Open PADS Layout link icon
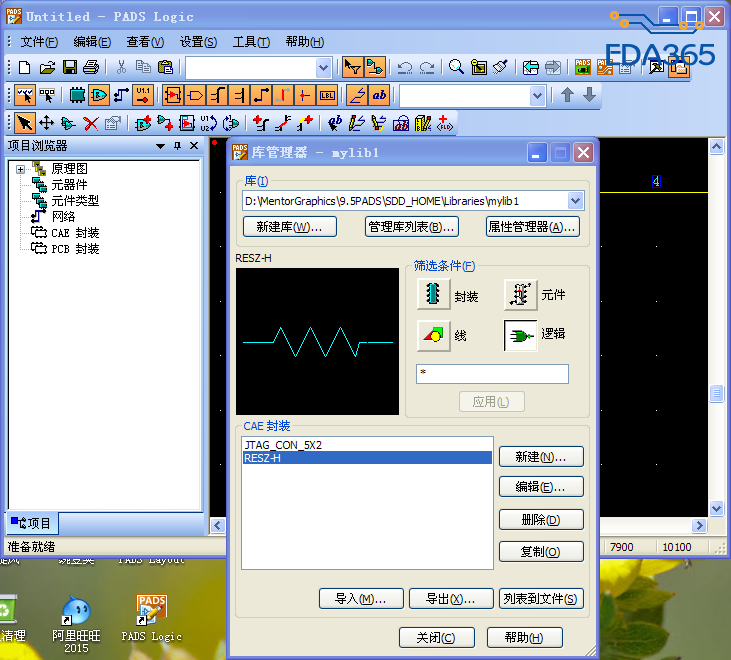Image resolution: width=731 pixels, height=660 pixels. [583, 68]
